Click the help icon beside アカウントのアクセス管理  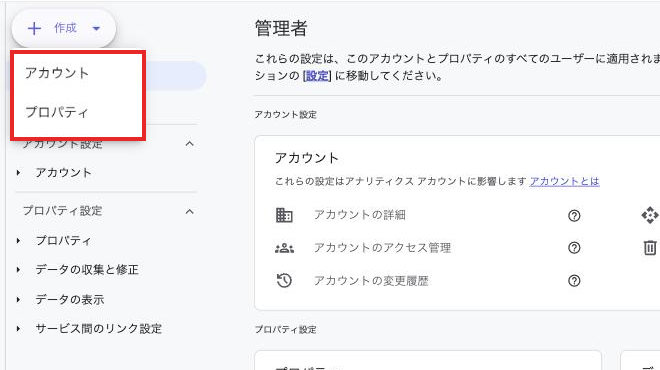(574, 248)
